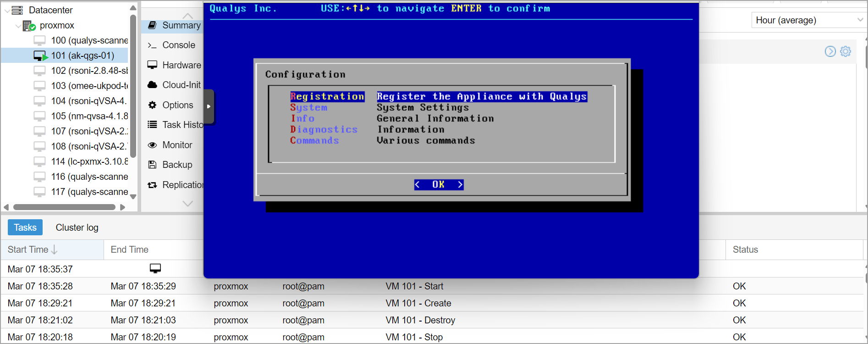Image resolution: width=868 pixels, height=344 pixels.
Task: Click the Summary book icon
Action: point(153,25)
